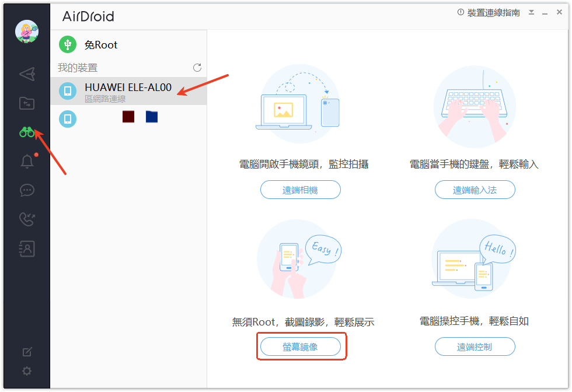Image resolution: width=572 pixels, height=392 pixels.
Task: Click the 螢幕鏡像 button
Action: 300,346
